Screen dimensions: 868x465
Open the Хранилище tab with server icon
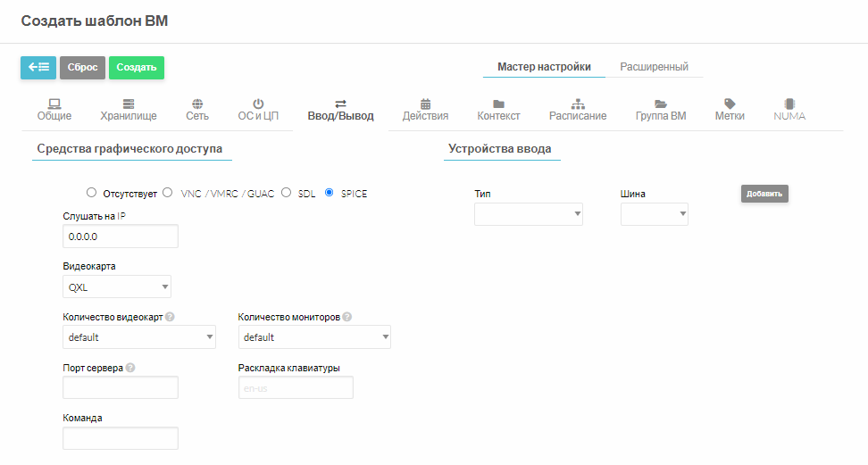(x=129, y=110)
